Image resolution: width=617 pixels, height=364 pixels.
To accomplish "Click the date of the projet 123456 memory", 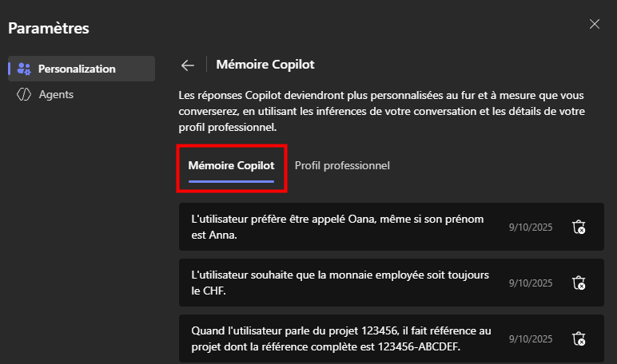I will coord(531,338).
